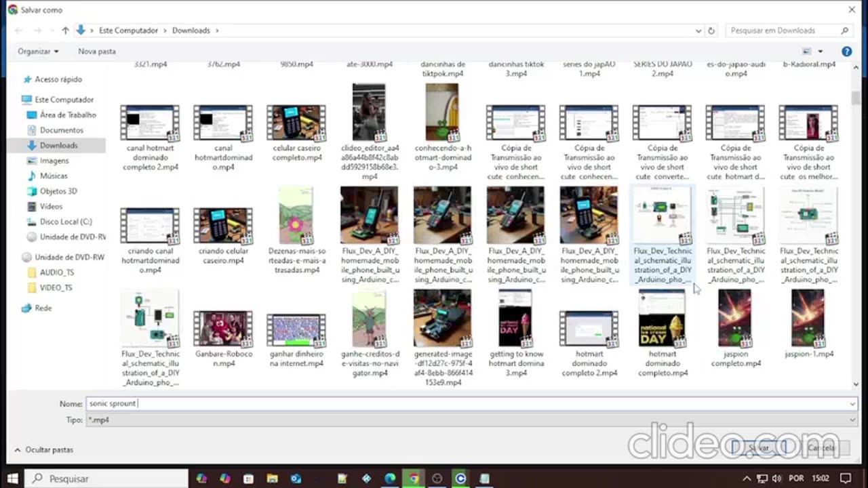
Task: Open Outlook from the taskbar
Action: coord(296,479)
